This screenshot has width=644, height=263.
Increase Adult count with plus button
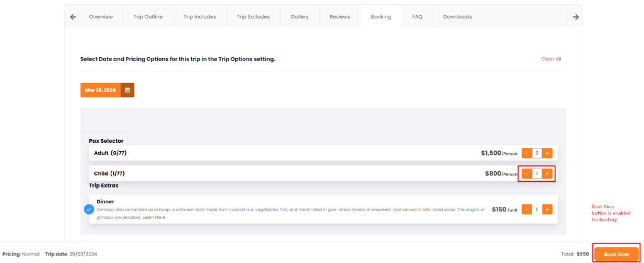coord(547,154)
